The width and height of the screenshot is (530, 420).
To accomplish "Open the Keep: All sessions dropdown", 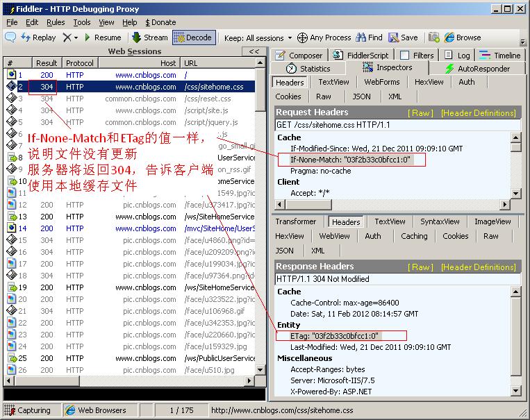I will pyautogui.click(x=255, y=37).
